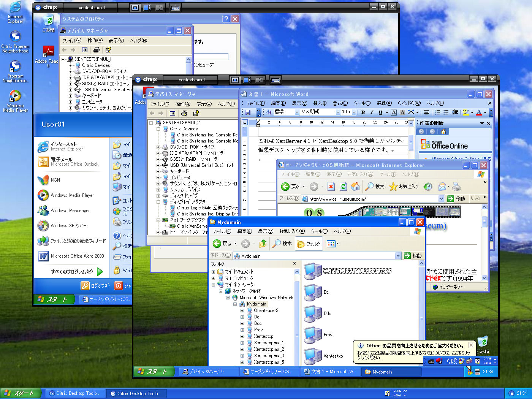The image size is (532, 399).
Task: Toggle the Folders button in Mydomain toolbar
Action: (309, 244)
